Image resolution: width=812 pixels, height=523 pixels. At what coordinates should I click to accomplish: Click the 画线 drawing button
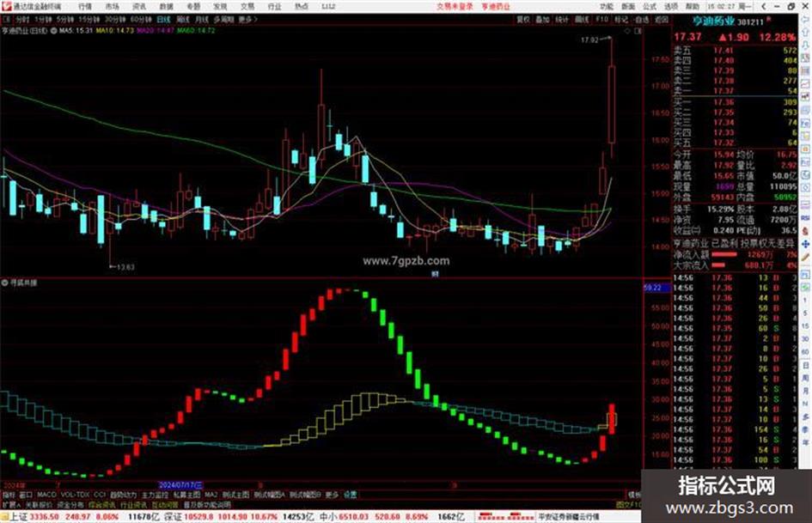[582, 19]
